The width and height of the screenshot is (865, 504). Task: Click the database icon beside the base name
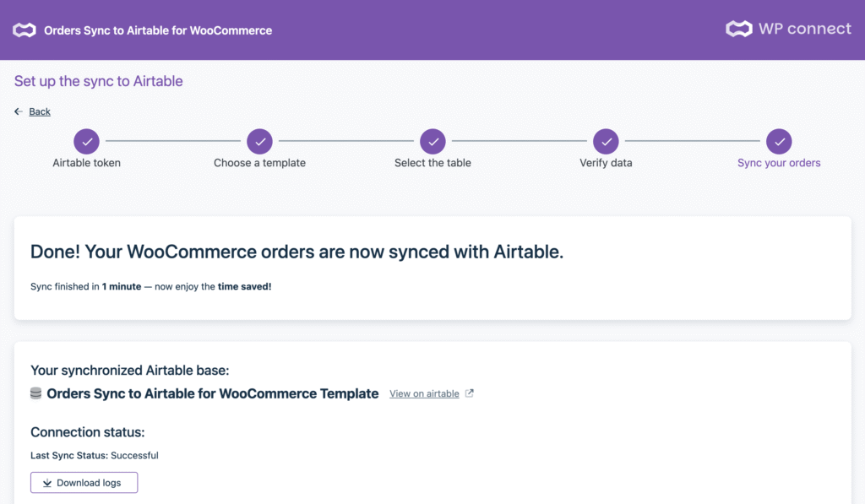coord(35,393)
